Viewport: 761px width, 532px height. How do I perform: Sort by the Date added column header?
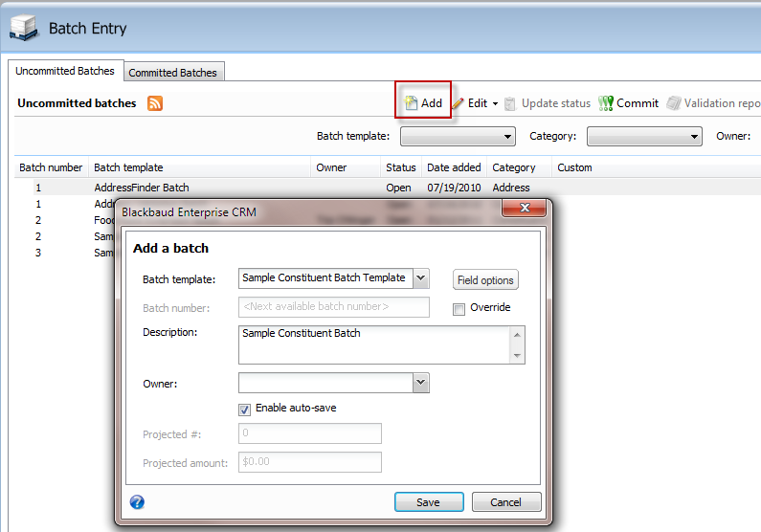point(454,167)
